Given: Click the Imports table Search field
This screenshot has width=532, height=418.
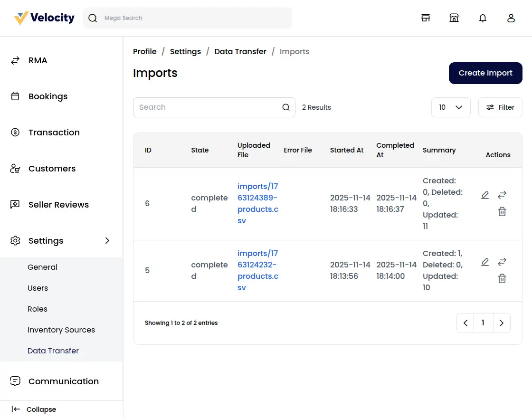Looking at the screenshot, I should tap(204, 107).
